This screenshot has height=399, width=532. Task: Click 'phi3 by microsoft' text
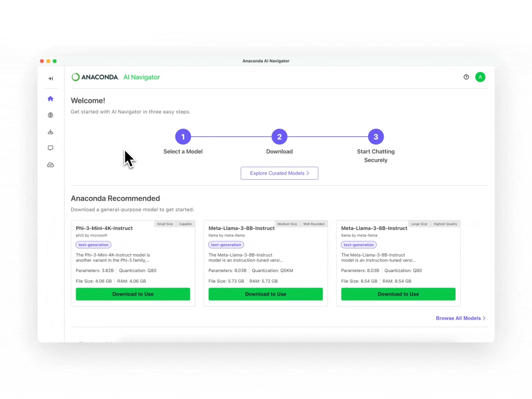point(92,235)
